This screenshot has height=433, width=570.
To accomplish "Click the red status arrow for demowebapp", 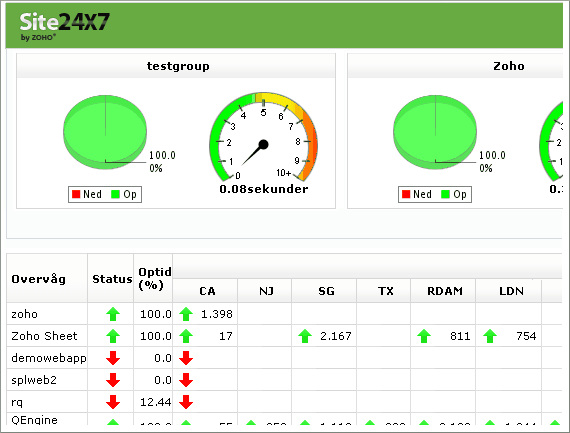I will [x=113, y=358].
